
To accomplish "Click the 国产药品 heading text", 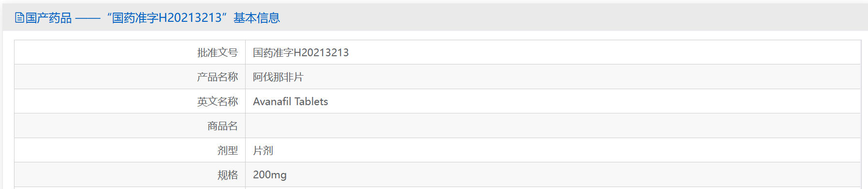I will click(x=48, y=18).
